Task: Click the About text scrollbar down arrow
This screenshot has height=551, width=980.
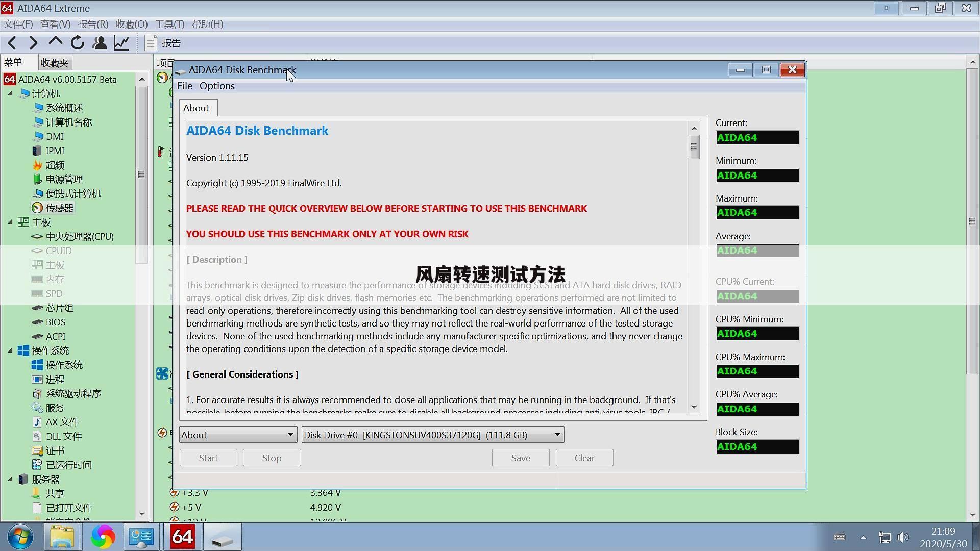Action: tap(694, 407)
